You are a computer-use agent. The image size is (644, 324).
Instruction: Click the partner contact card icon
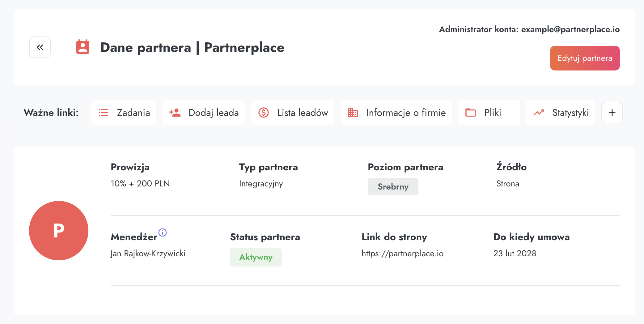click(x=83, y=47)
